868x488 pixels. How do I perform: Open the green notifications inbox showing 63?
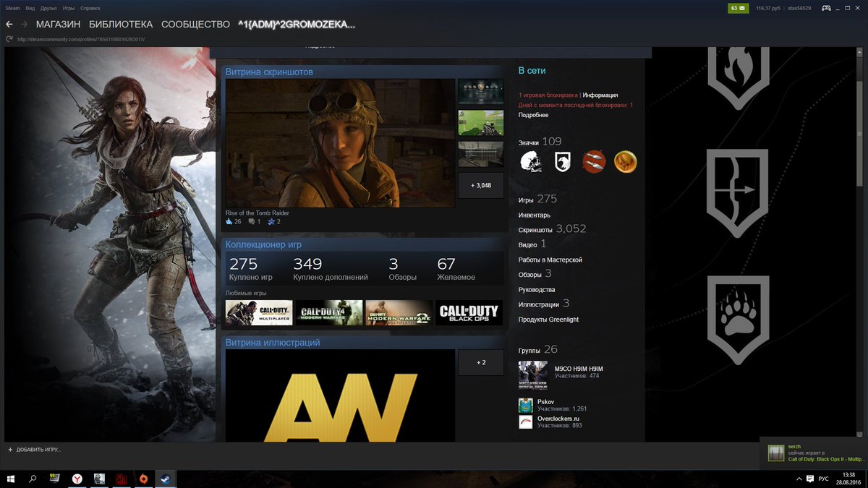[x=738, y=8]
